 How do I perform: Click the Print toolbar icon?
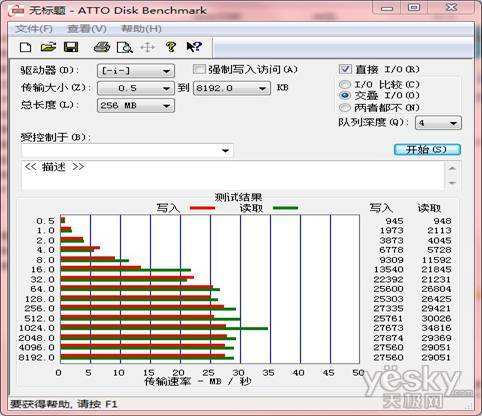click(x=102, y=47)
